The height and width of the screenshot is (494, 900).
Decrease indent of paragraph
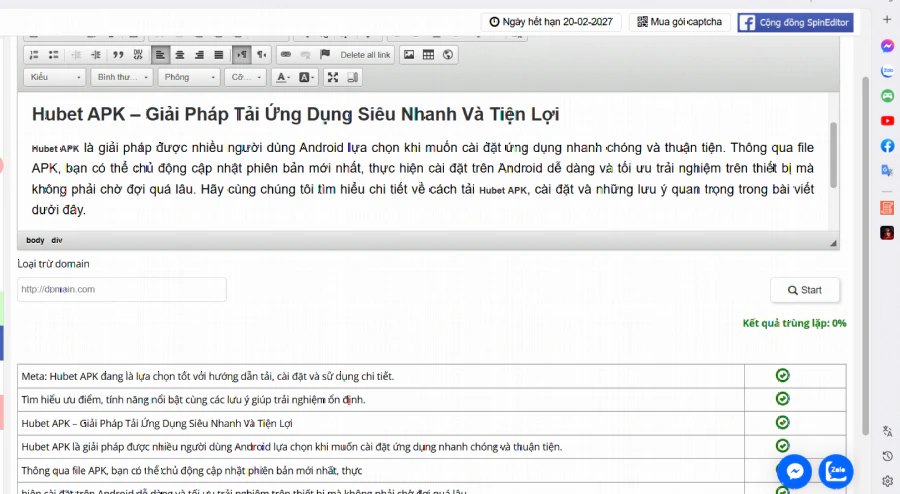[76, 55]
